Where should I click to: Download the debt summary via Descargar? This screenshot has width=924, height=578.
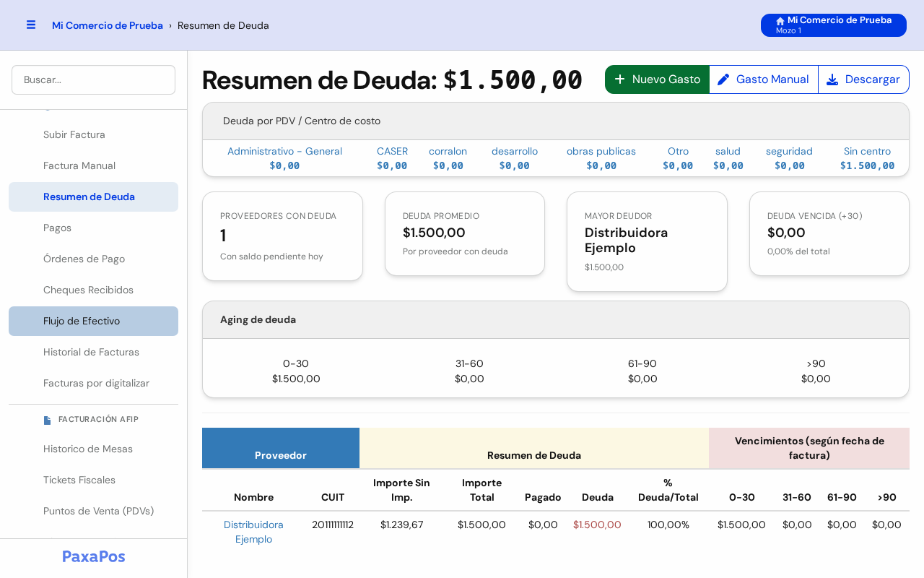point(863,79)
